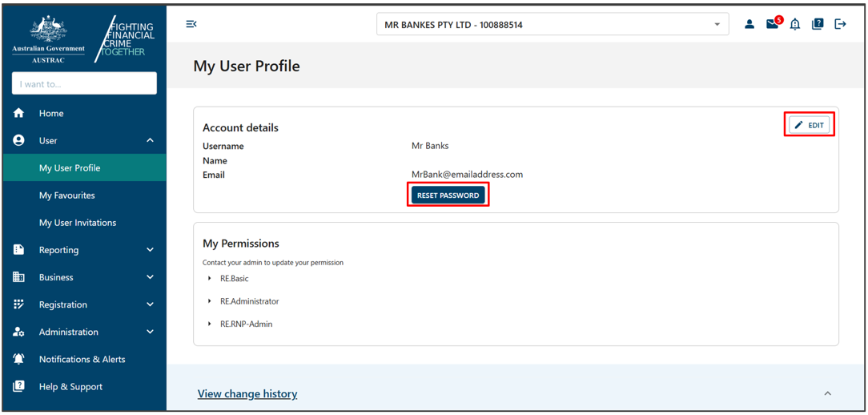Click the User person icon in sidebar
This screenshot has width=868, height=415.
point(19,140)
